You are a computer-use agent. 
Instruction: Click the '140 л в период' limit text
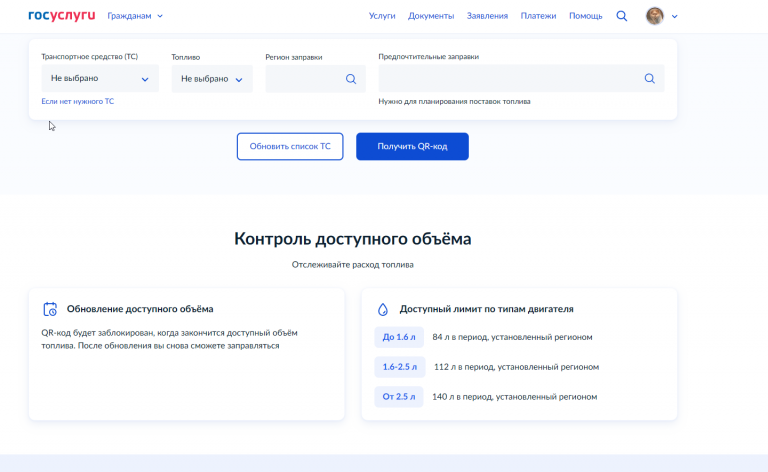514,397
